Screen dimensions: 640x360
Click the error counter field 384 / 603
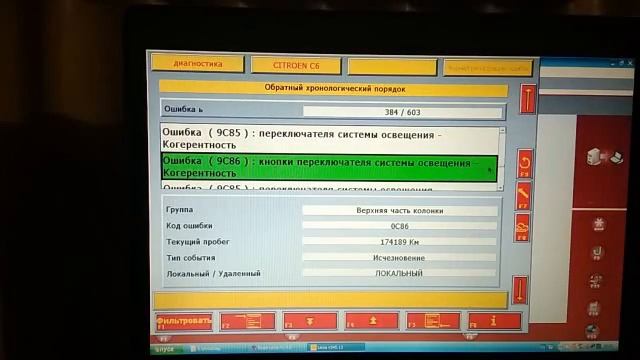[x=402, y=112]
